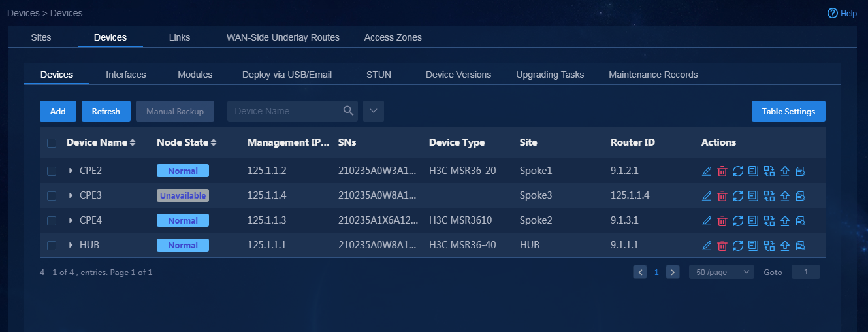The image size is (868, 332).
Task: Click the swap squares icon for CPE2
Action: coord(769,171)
